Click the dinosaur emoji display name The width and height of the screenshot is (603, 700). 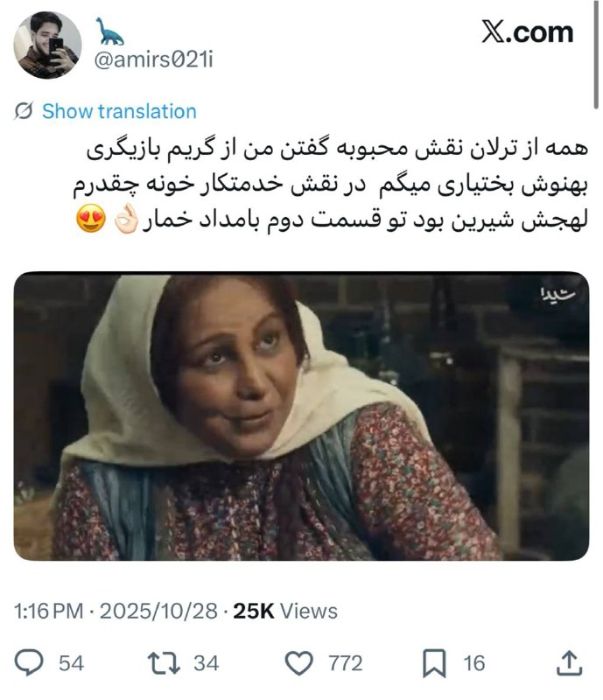click(109, 31)
